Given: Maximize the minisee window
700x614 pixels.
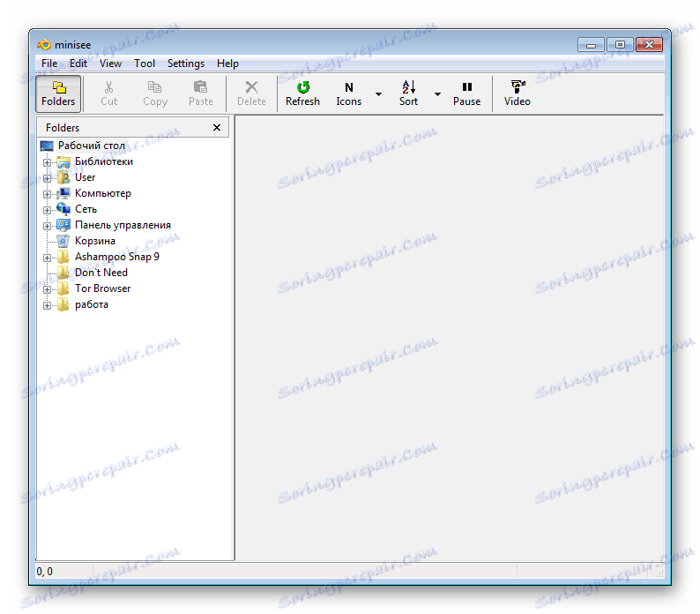Looking at the screenshot, I should [x=620, y=45].
